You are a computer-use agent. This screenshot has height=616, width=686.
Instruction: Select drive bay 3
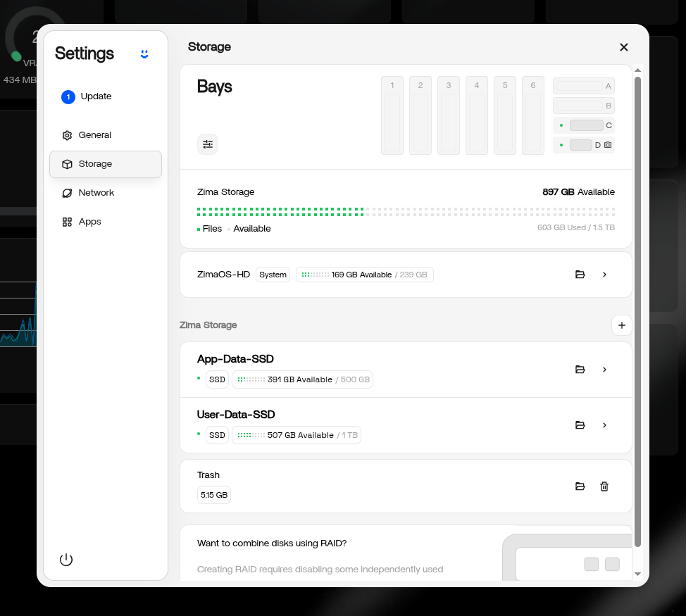click(449, 115)
